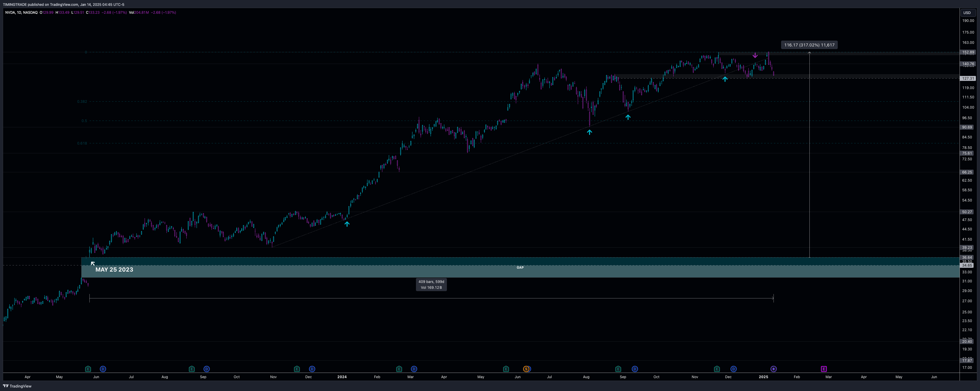Click the TIMINGTRADE published on TradingView.com header
The image size is (980, 391).
tap(64, 5)
